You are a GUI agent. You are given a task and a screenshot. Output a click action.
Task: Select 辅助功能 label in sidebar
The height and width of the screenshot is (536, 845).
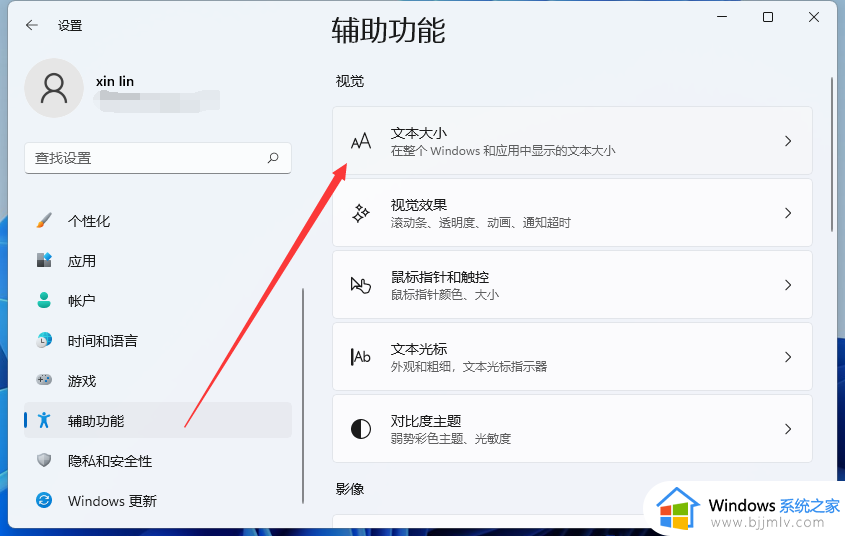96,421
